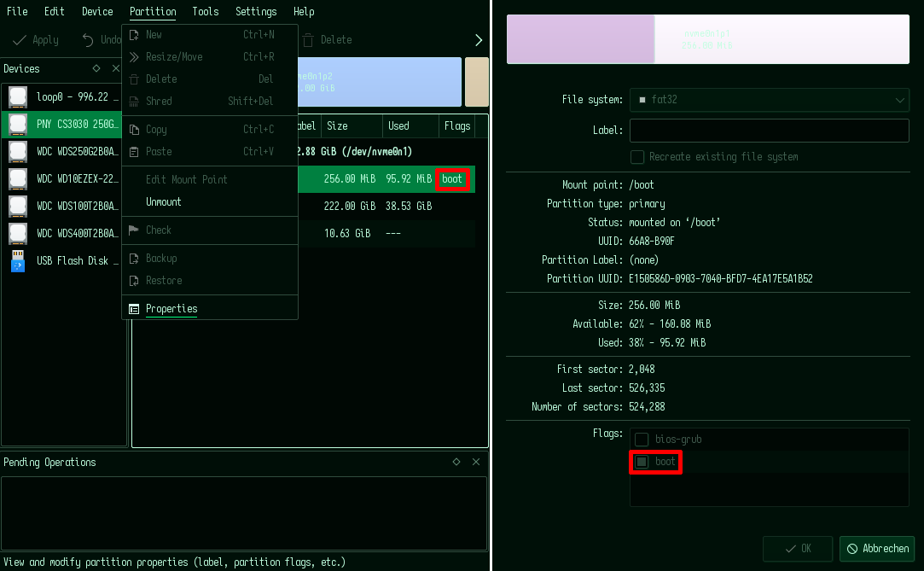Screen dimensions: 924x571
Task: Select the loop0 device drive icon
Action: 18,97
